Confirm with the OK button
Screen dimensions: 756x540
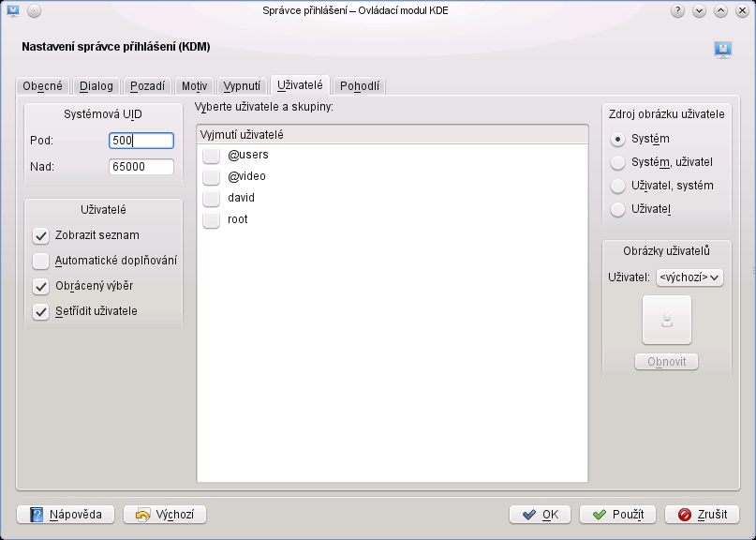[x=540, y=515]
